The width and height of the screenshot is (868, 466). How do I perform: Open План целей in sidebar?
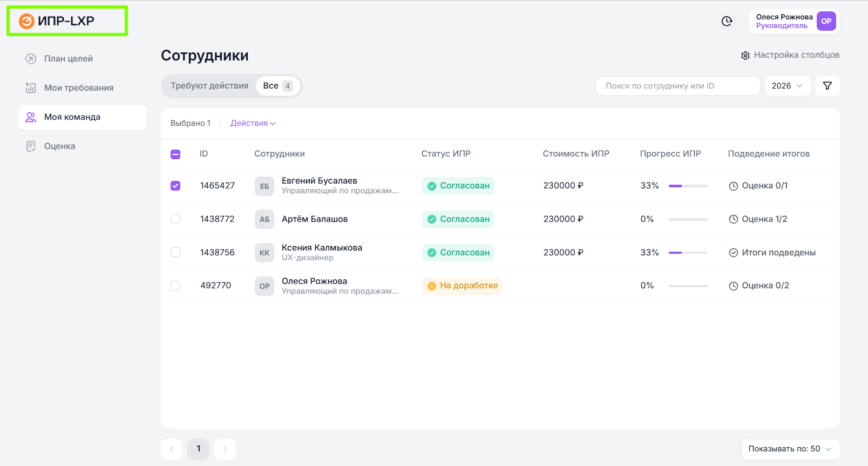point(69,59)
